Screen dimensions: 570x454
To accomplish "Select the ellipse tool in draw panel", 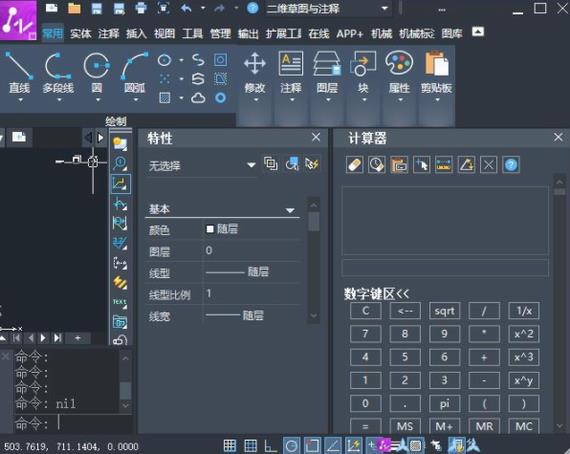I will 164,60.
